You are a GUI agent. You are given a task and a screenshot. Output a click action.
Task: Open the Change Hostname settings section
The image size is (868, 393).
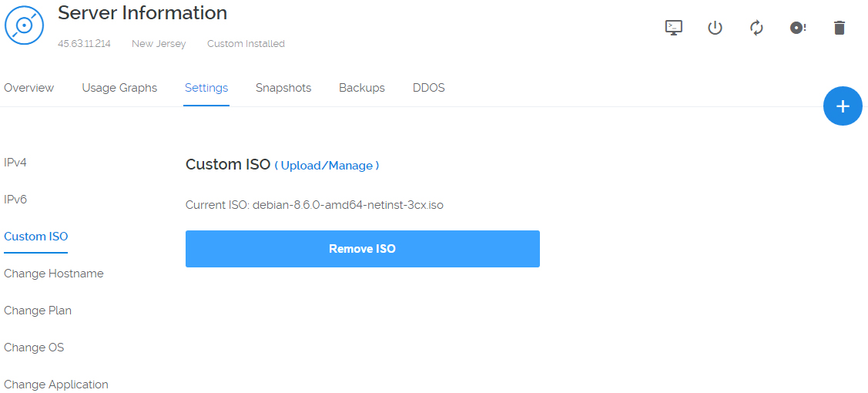(54, 274)
